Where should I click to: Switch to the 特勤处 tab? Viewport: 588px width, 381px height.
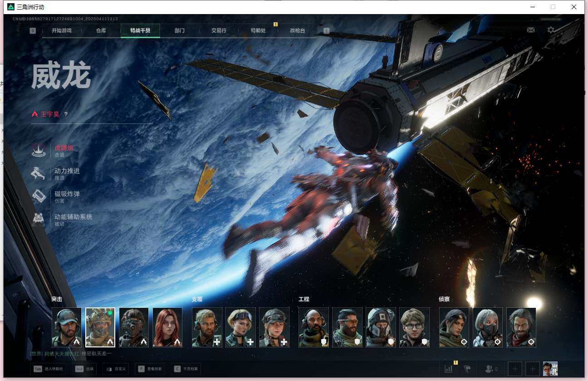coord(258,31)
